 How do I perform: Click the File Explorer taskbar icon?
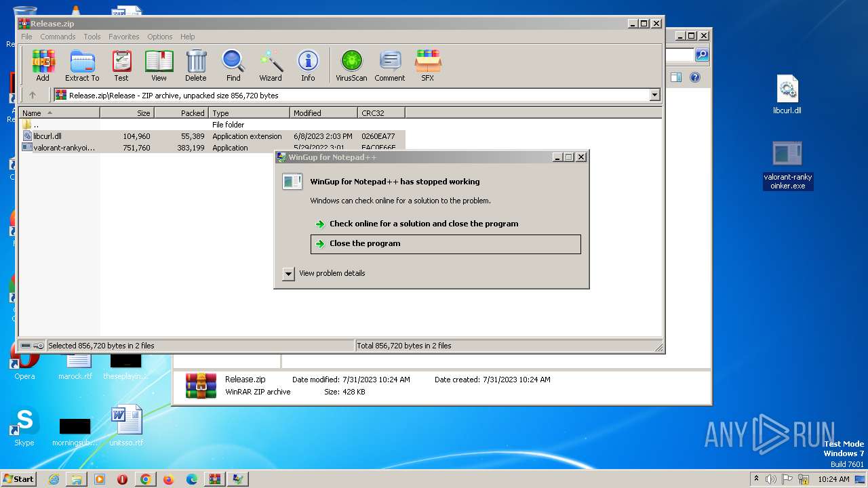coord(77,479)
